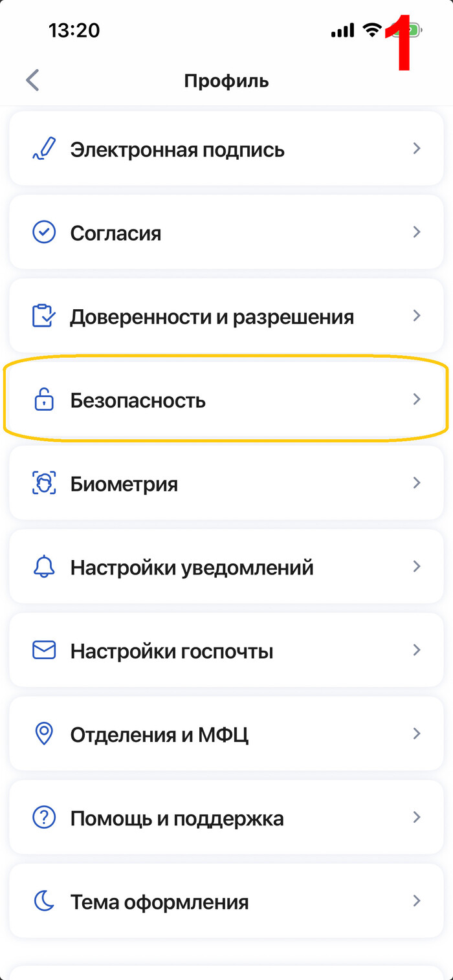Tap the checkmark circle icon for Согласия
Image resolution: width=453 pixels, height=980 pixels.
pyautogui.click(x=43, y=232)
